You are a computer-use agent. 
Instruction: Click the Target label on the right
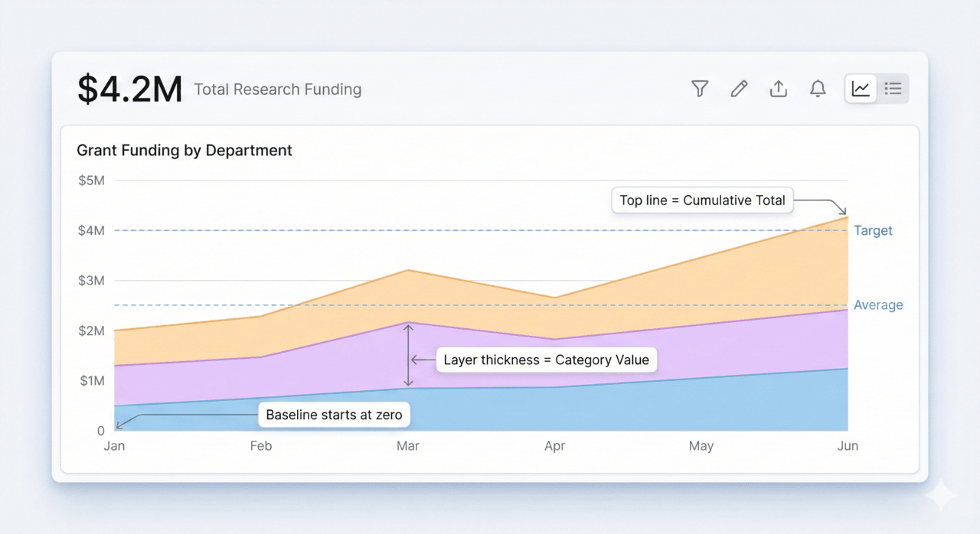click(873, 230)
